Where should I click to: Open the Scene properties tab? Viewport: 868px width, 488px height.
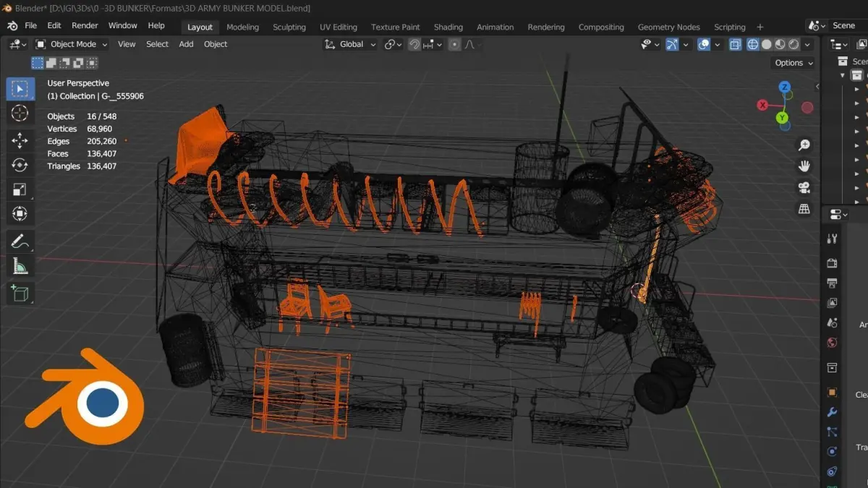(x=832, y=322)
